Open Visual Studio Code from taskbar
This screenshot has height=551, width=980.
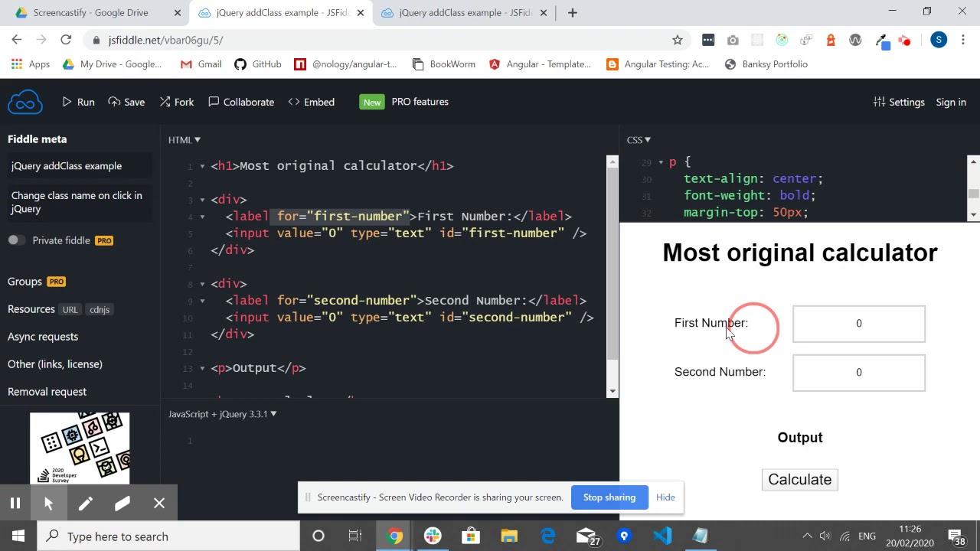[x=663, y=536]
